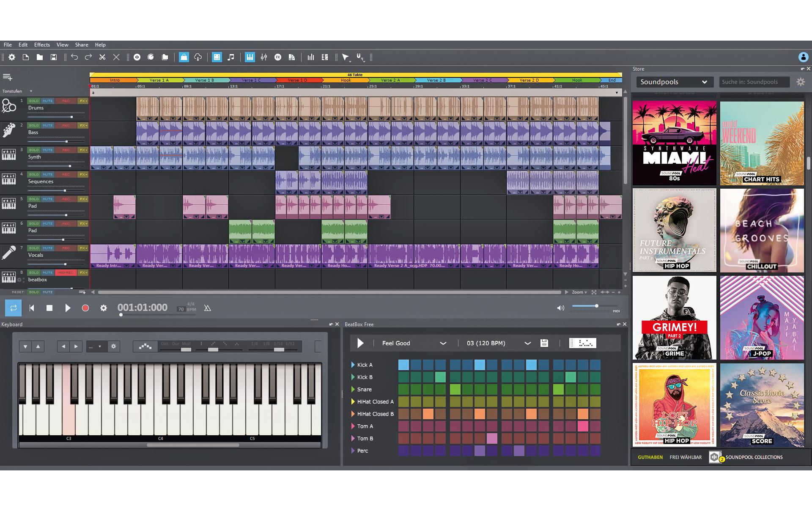The width and height of the screenshot is (812, 511).
Task: Start playback in transport bar
Action: pyautogui.click(x=68, y=308)
